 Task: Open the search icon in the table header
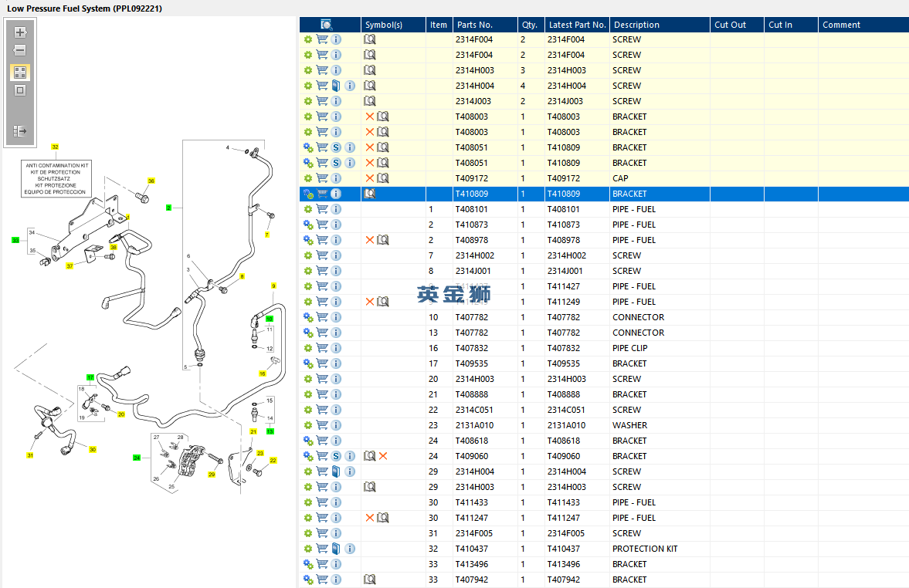click(x=327, y=25)
